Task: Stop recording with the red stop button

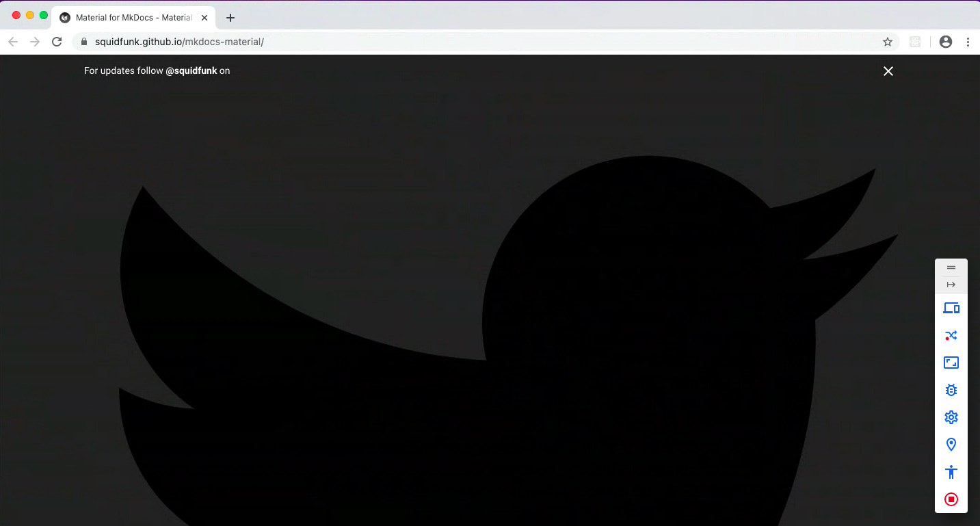Action: (951, 499)
